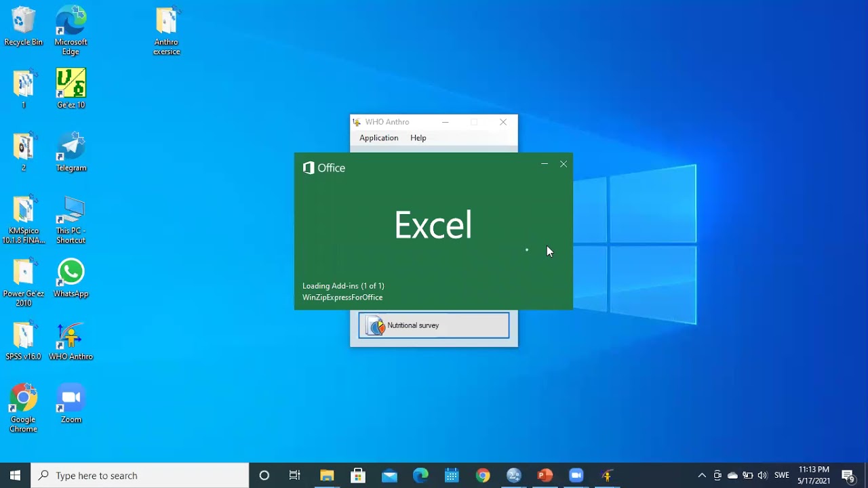Screen dimensions: 868x488
Task: Open the Action Center notifications
Action: coord(848,475)
